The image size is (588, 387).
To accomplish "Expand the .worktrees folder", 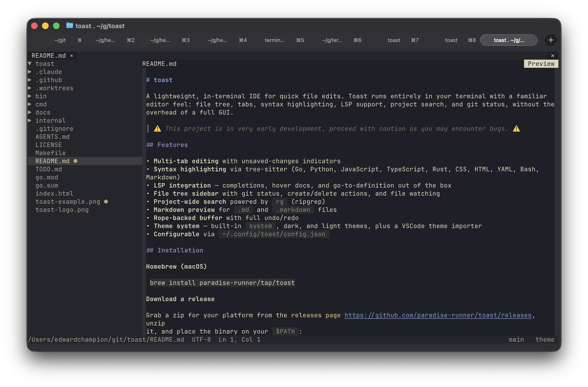I will 30,88.
